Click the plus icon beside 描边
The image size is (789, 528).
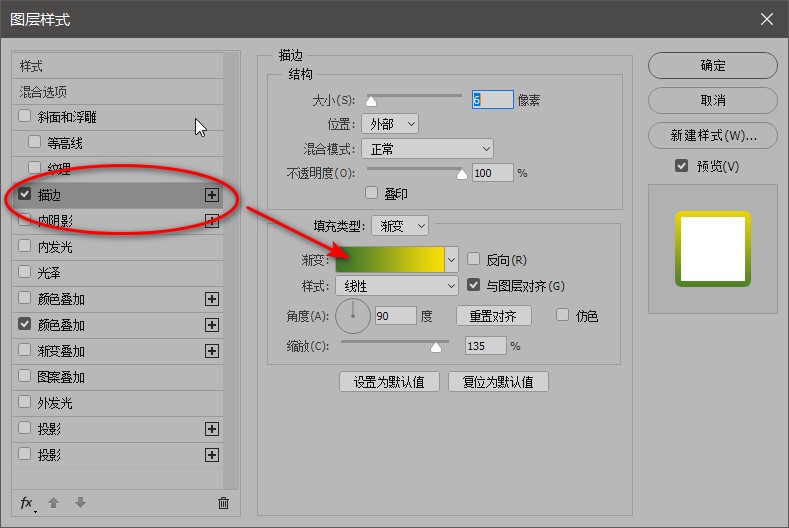pos(211,195)
